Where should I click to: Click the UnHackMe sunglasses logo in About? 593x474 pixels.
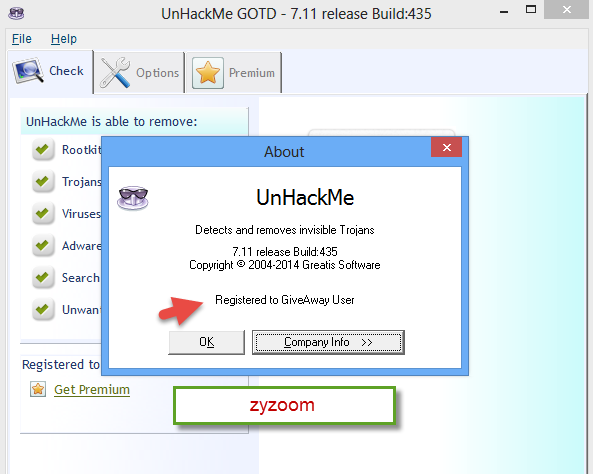pos(133,197)
